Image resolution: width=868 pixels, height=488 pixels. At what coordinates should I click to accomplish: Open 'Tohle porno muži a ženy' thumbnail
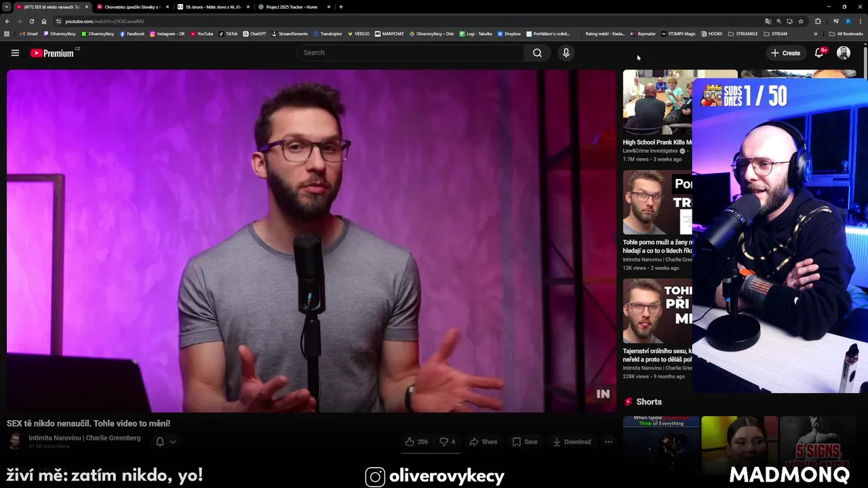658,202
